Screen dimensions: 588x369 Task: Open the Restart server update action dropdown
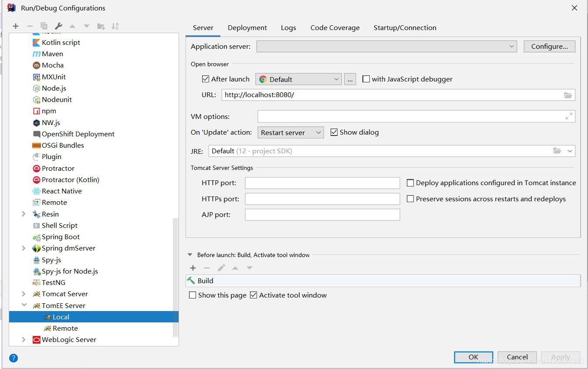click(291, 132)
